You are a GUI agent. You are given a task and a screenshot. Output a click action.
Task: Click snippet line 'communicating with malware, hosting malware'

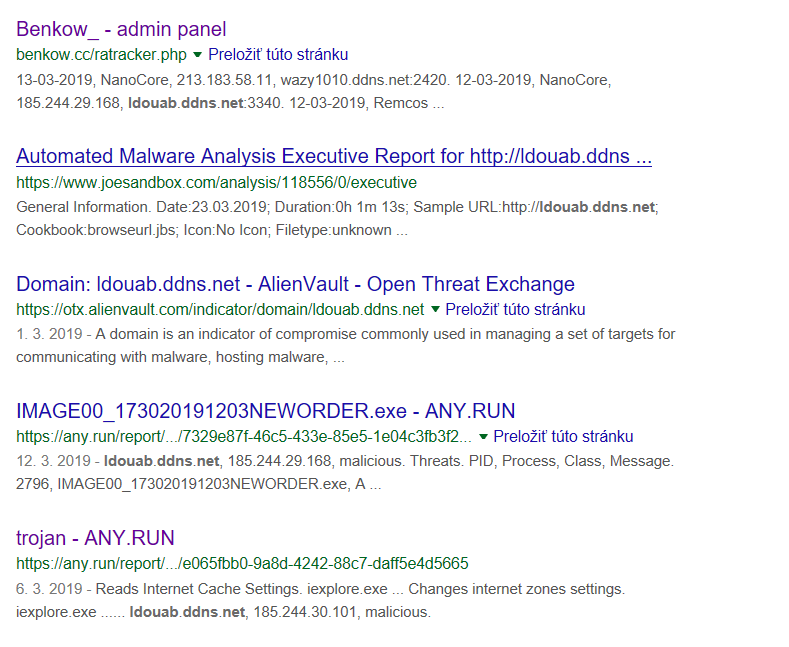tap(180, 357)
